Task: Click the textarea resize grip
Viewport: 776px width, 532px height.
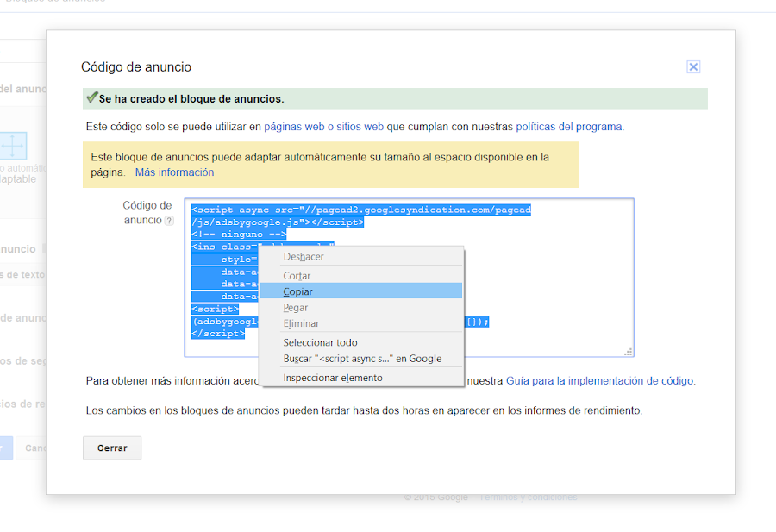Action: pos(628,352)
